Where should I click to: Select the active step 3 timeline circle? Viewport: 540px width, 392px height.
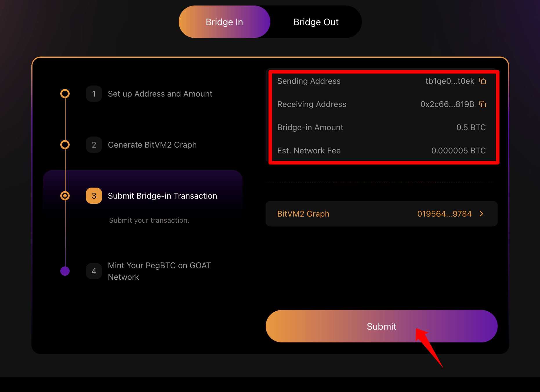pos(65,196)
